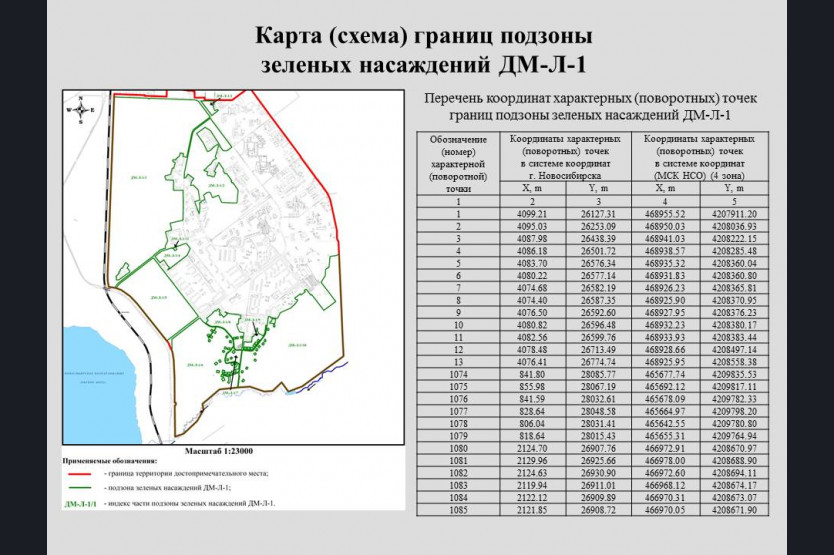Click the '(МСК НСО) (4 зона)' header
The height and width of the screenshot is (555, 834).
(699, 176)
